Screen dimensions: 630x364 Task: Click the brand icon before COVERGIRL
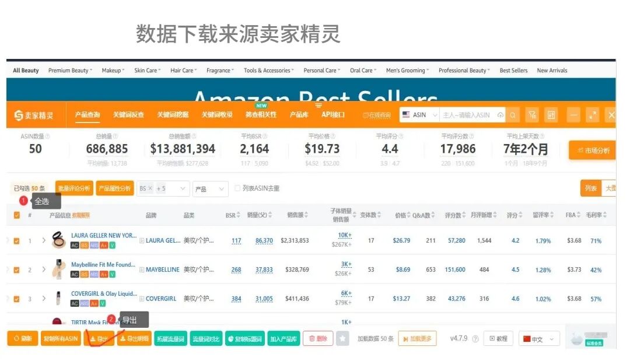click(142, 299)
